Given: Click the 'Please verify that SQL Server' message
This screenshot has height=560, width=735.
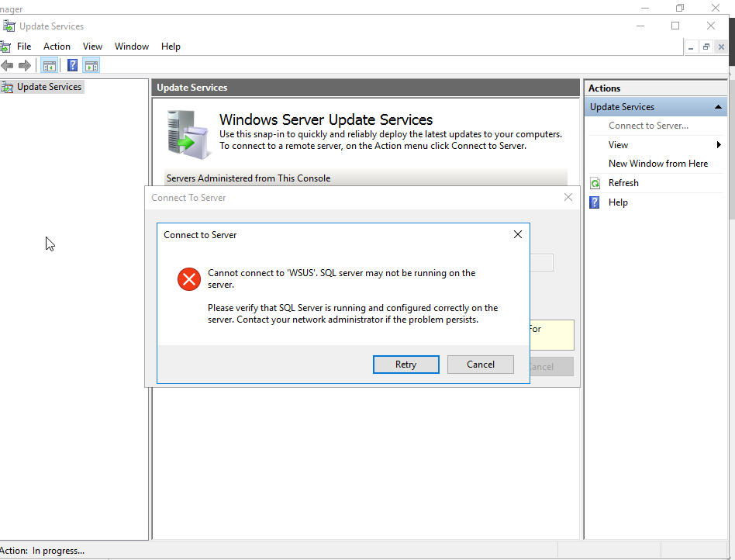Looking at the screenshot, I should point(353,314).
